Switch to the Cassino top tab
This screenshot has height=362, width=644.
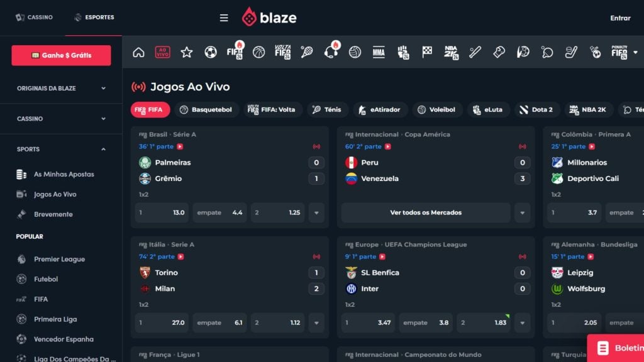(x=34, y=17)
